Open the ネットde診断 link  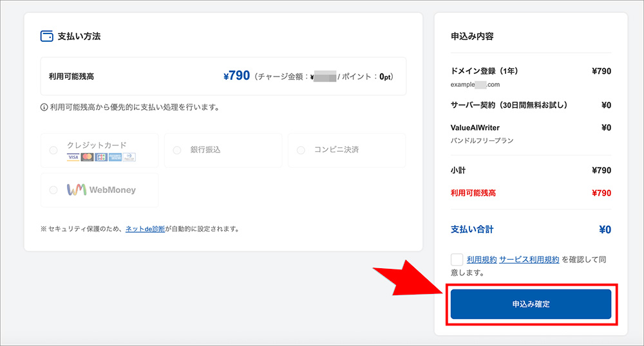coord(145,229)
